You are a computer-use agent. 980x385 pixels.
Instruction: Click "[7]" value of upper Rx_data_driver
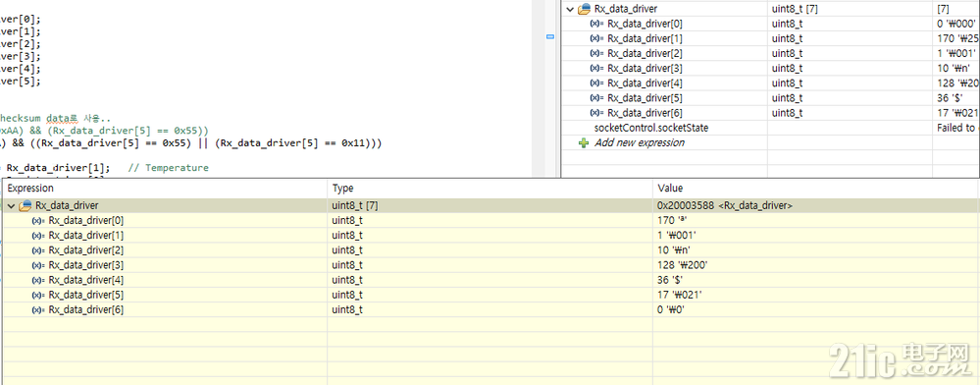944,9
